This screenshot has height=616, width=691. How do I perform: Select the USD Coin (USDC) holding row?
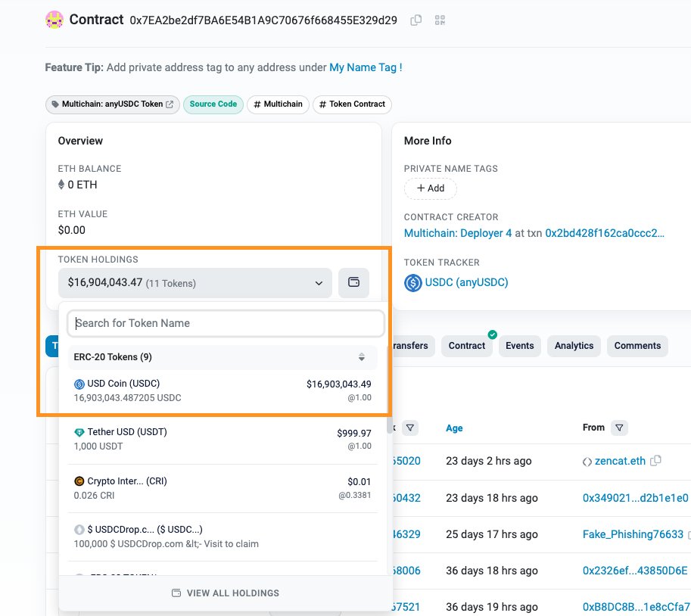coord(223,390)
